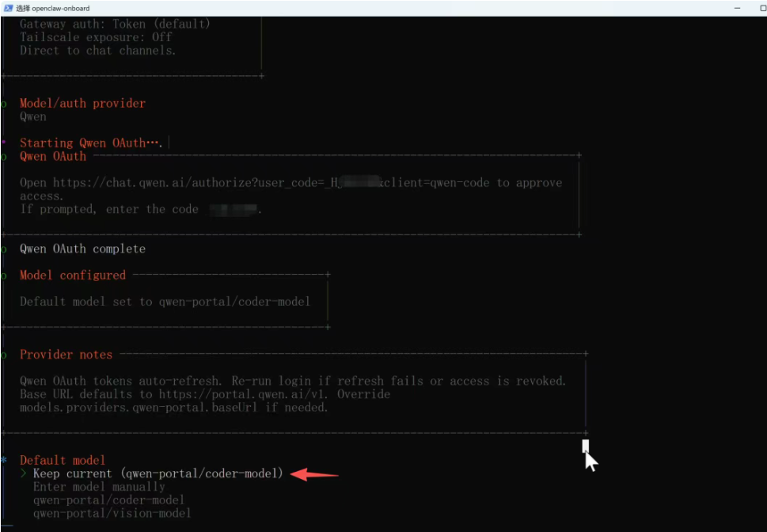The height and width of the screenshot is (532, 767).
Task: Choose 'Enter model manually' option
Action: tap(99, 487)
